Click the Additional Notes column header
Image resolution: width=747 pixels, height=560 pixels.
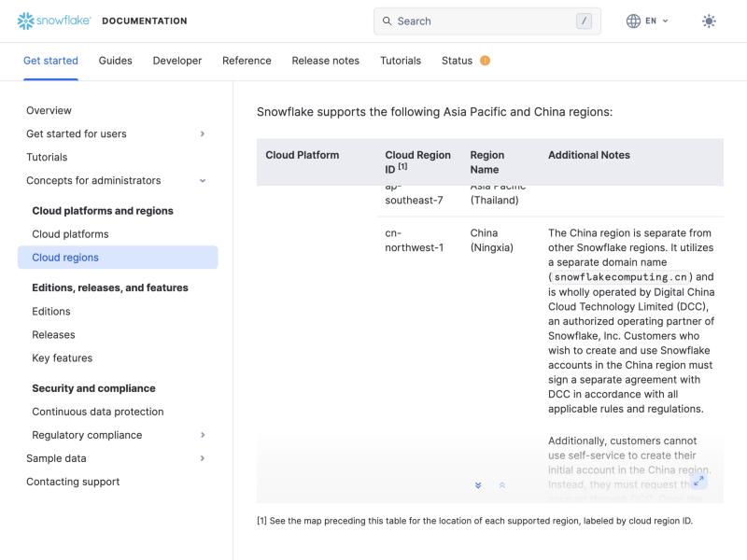(589, 155)
